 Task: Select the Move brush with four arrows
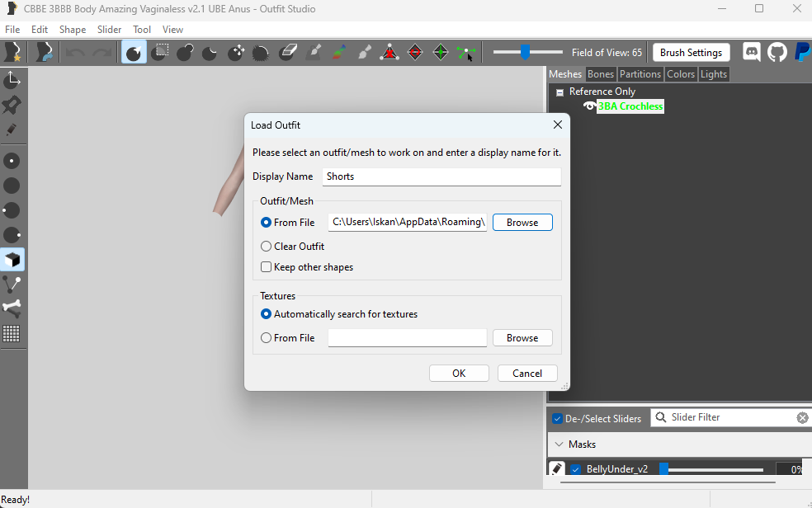[x=236, y=52]
